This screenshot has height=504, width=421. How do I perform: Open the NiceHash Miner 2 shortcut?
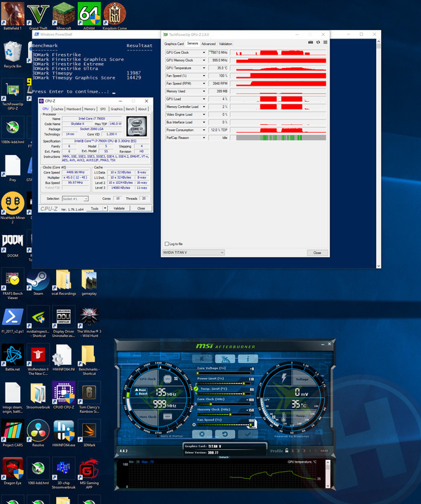pyautogui.click(x=13, y=208)
